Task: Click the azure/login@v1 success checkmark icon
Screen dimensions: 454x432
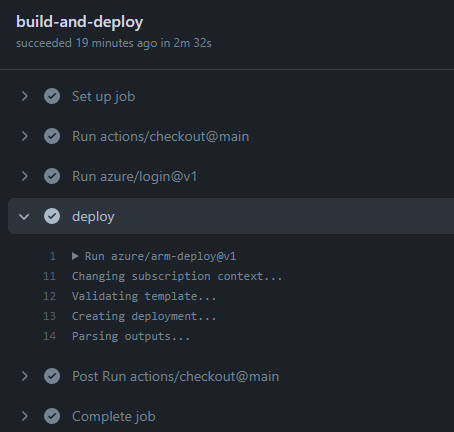Action: coord(52,176)
